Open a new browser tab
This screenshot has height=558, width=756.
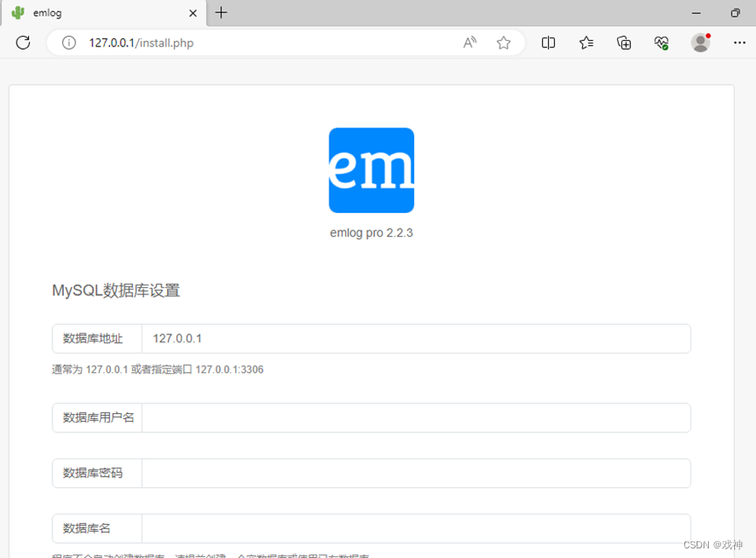pyautogui.click(x=221, y=13)
